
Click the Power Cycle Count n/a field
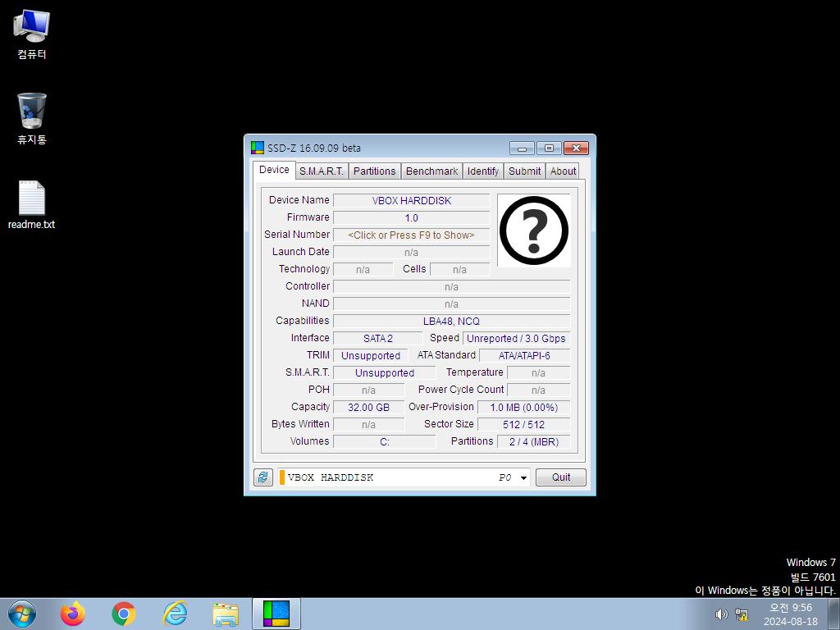(538, 390)
